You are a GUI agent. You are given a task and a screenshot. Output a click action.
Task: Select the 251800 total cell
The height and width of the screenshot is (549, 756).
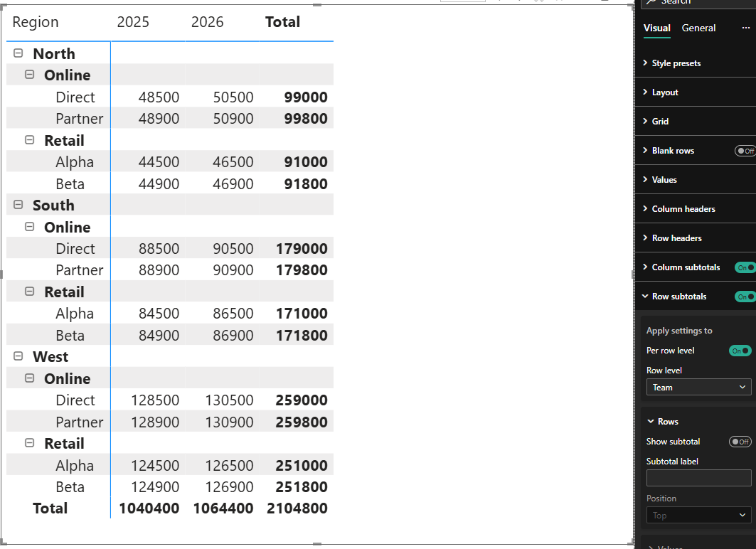[x=302, y=487]
